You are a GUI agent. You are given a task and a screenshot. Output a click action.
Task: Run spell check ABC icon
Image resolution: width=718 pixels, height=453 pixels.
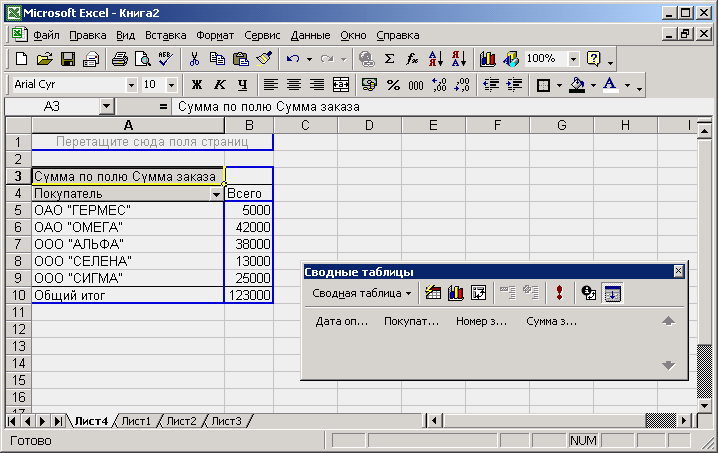165,59
